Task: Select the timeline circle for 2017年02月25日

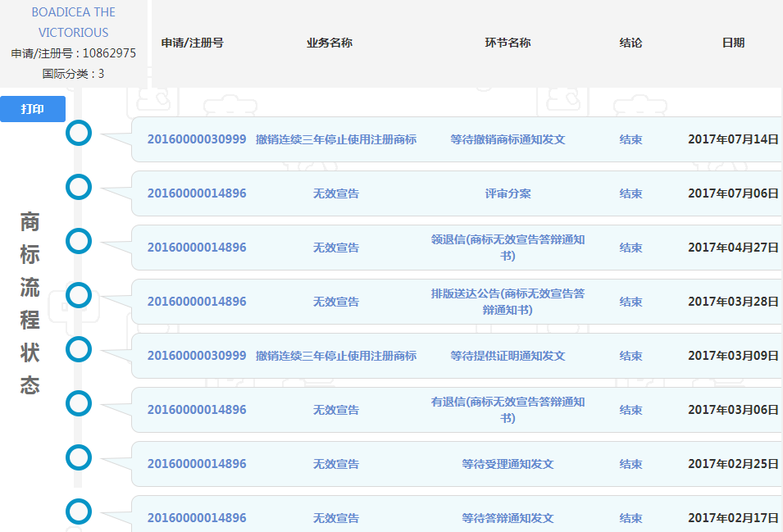Action: point(79,457)
